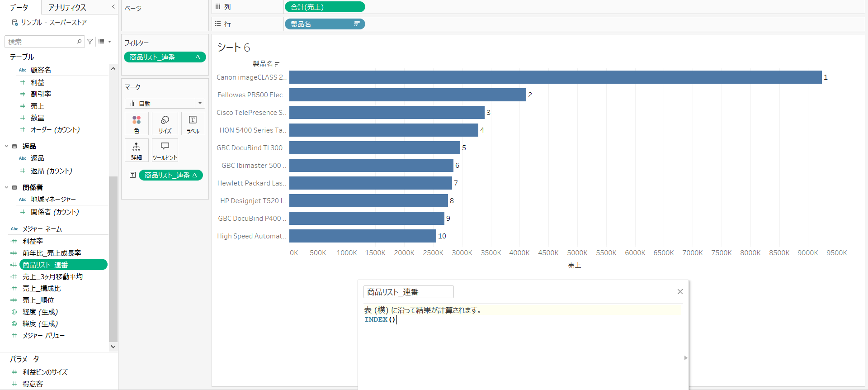Click the 商品リスト_連番 pill on Filters shelf

click(165, 57)
